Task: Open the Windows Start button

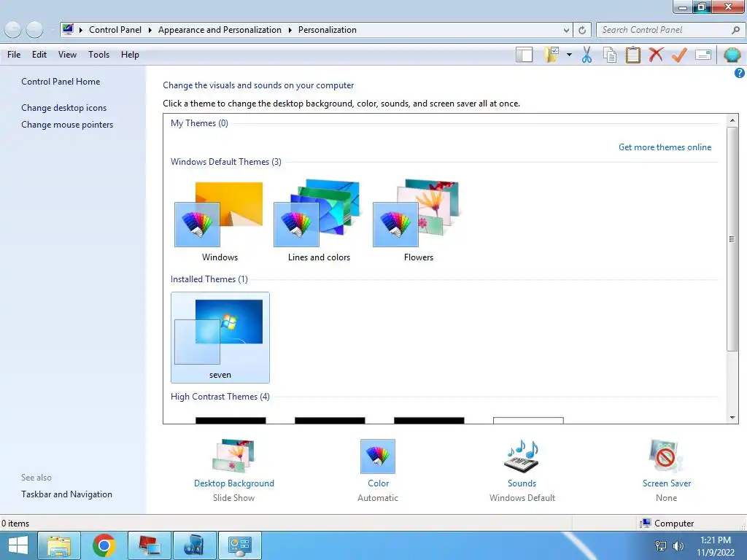Action: [x=18, y=545]
